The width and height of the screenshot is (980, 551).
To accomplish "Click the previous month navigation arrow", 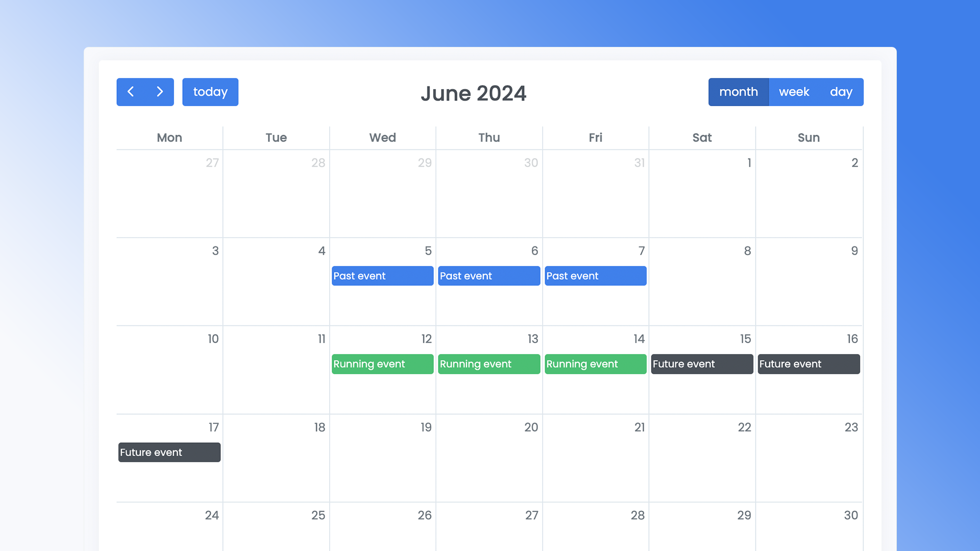I will (x=132, y=91).
